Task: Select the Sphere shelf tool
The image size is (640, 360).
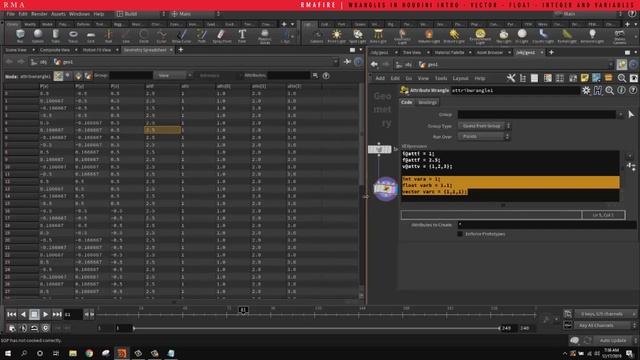Action: click(38, 36)
